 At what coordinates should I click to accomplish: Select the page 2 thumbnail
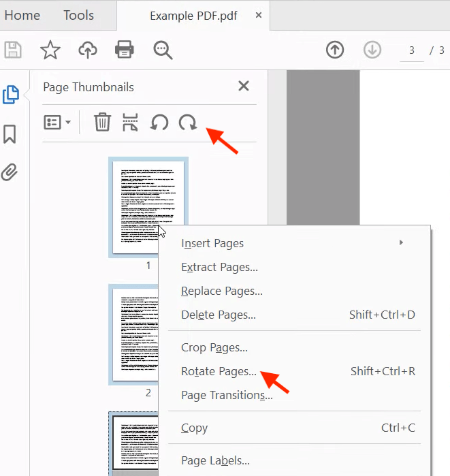(x=148, y=334)
